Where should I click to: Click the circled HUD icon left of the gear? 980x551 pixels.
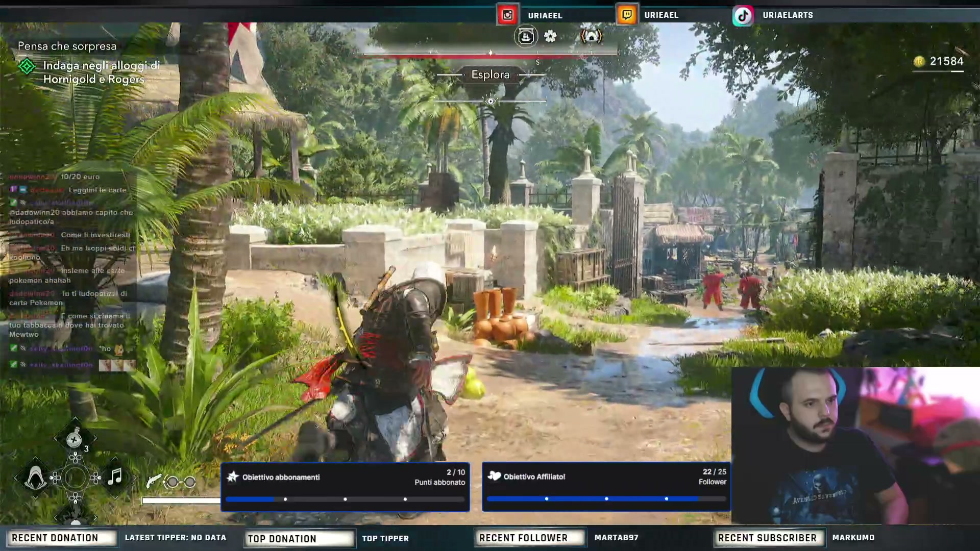tap(526, 36)
